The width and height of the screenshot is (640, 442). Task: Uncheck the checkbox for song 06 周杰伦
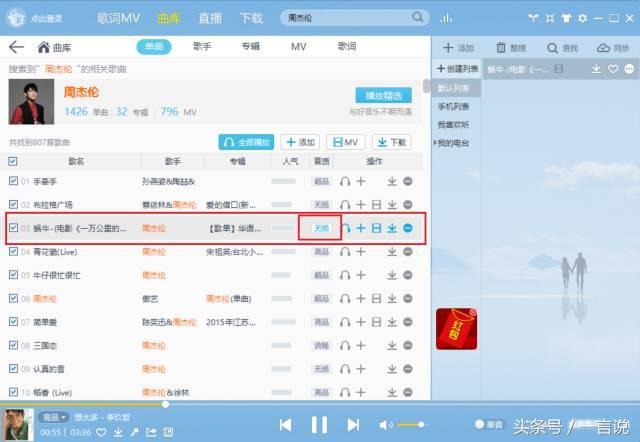(x=13, y=298)
